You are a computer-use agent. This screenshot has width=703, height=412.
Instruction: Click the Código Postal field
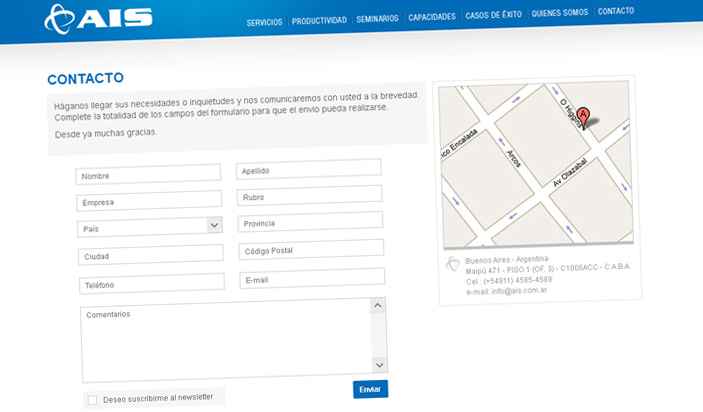pos(311,249)
